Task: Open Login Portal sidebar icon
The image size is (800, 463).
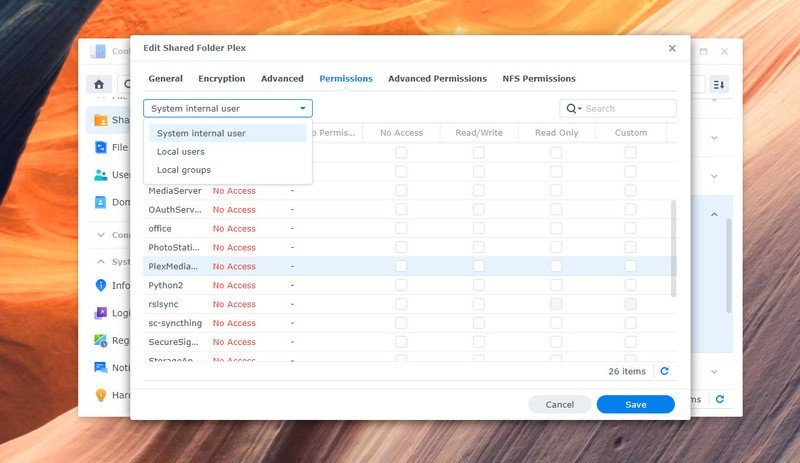Action: (101, 313)
